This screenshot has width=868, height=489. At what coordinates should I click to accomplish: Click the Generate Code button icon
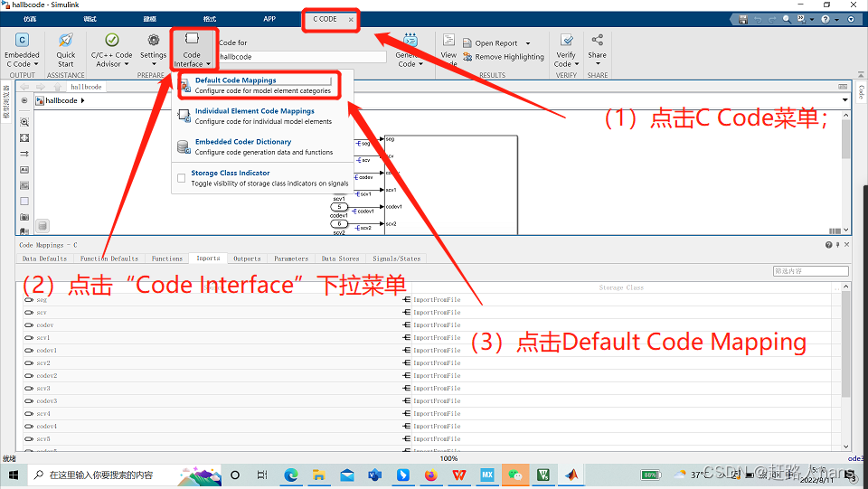pyautogui.click(x=410, y=41)
